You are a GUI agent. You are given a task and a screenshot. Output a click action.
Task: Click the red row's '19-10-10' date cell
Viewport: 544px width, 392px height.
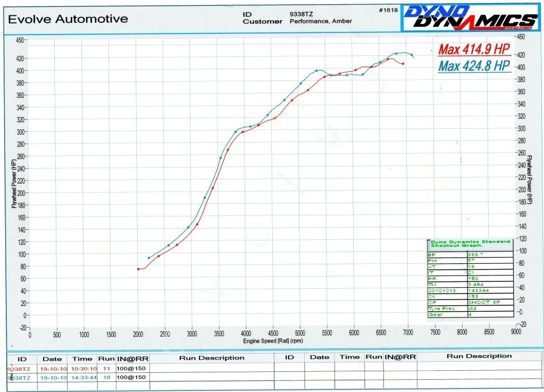click(53, 369)
